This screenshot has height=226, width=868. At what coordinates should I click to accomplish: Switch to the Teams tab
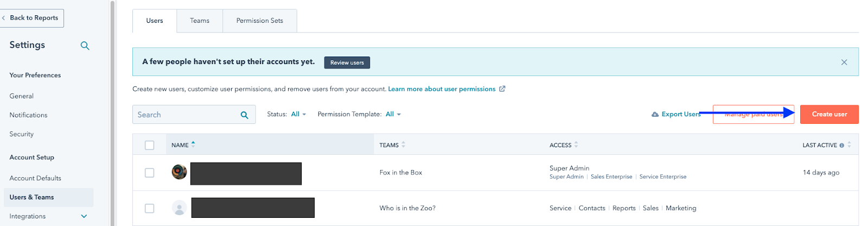[199, 21]
